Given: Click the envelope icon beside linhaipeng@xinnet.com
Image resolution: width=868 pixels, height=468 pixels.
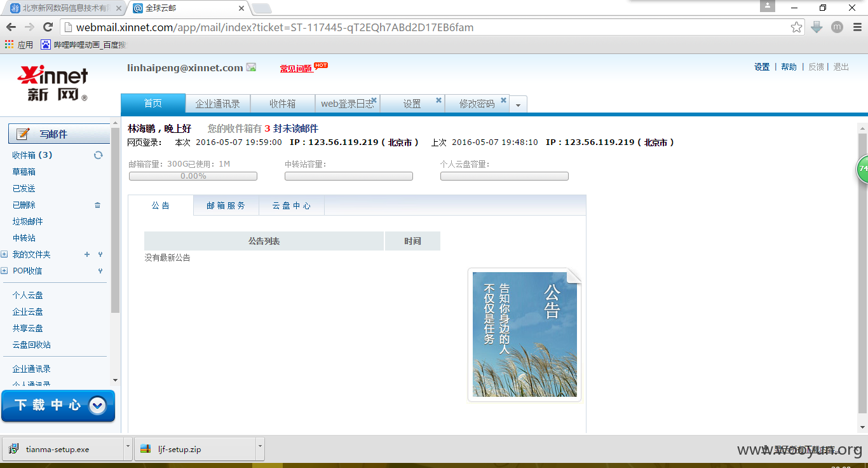Looking at the screenshot, I should tap(251, 67).
